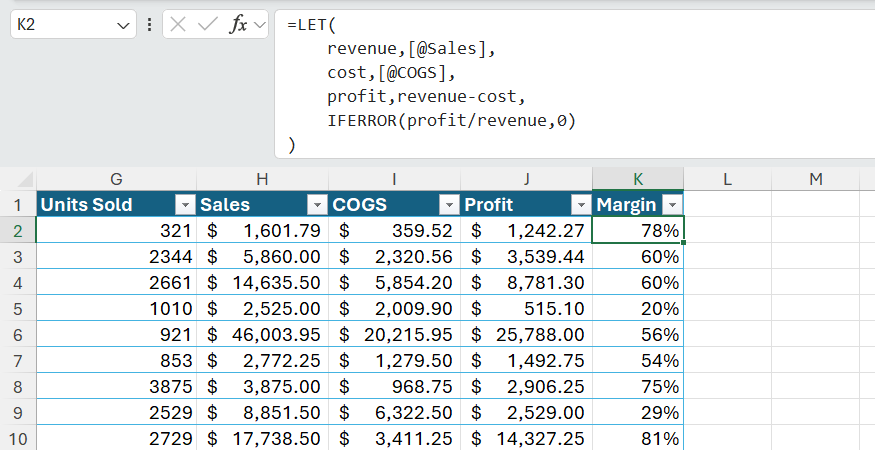Select Margin cell showing 29%
This screenshot has width=875, height=450.
[638, 413]
